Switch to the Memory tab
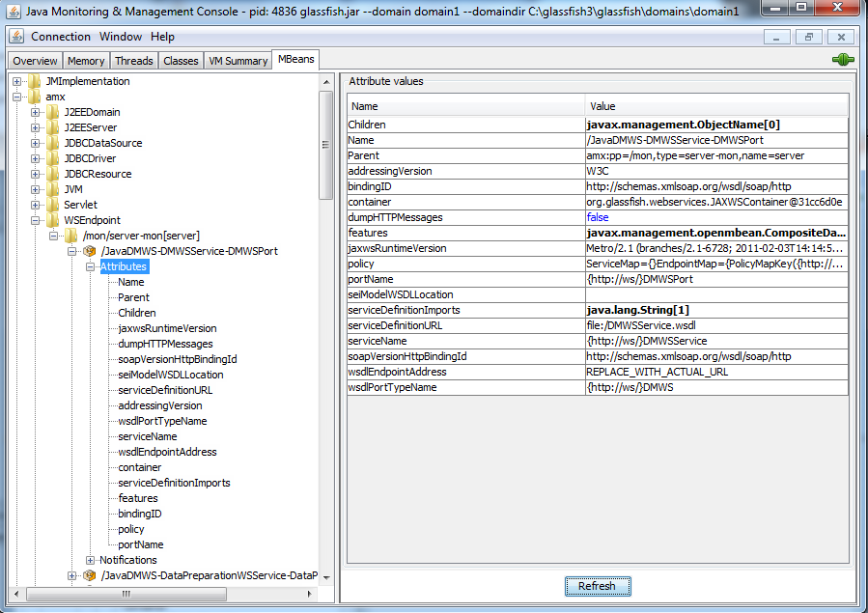868x613 pixels. click(x=86, y=61)
